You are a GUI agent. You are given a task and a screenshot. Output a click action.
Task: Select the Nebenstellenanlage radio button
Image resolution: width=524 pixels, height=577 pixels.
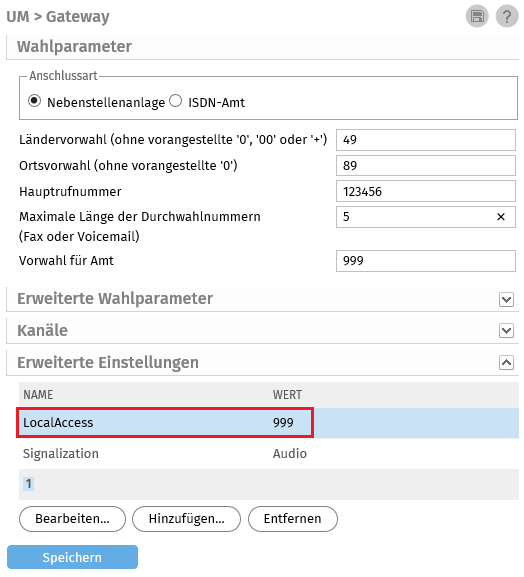click(x=34, y=101)
